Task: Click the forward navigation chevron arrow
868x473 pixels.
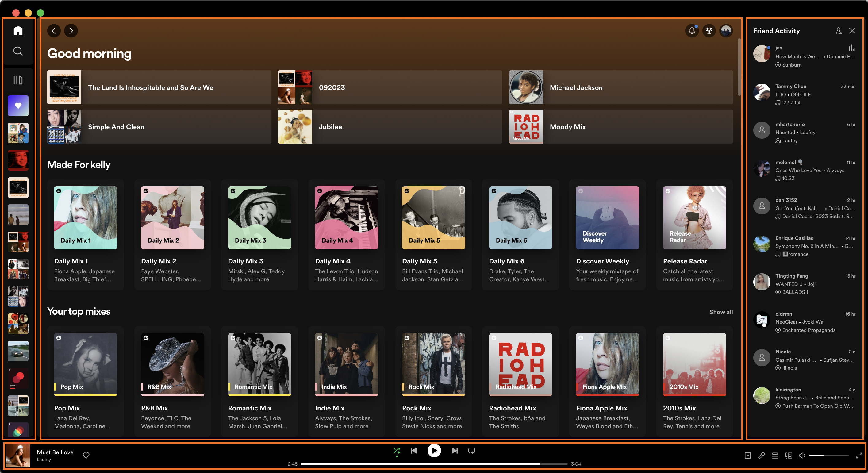Action: tap(71, 30)
